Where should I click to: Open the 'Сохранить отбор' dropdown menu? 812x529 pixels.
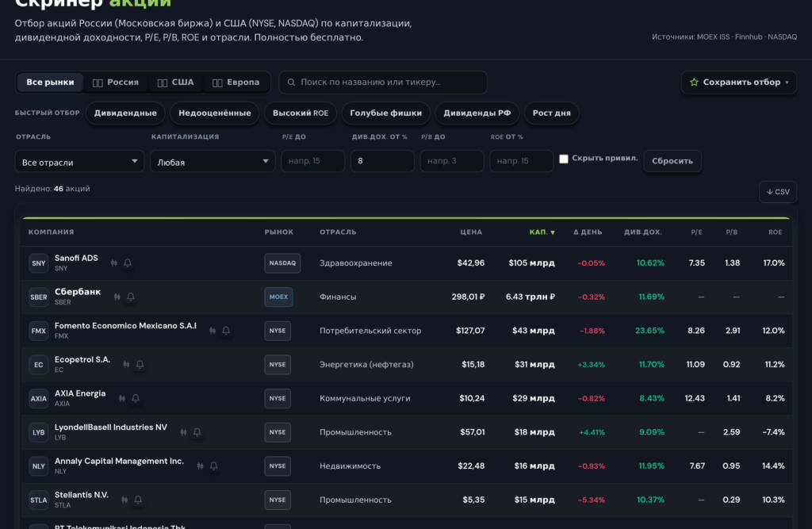(x=739, y=82)
